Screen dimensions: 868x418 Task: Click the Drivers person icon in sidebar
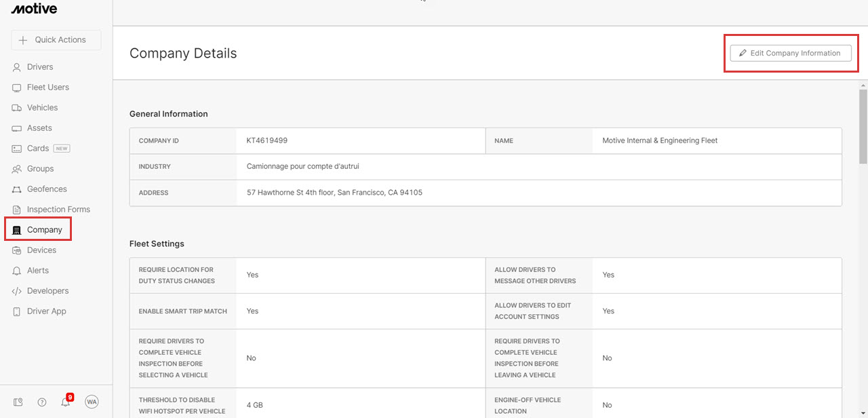point(17,67)
